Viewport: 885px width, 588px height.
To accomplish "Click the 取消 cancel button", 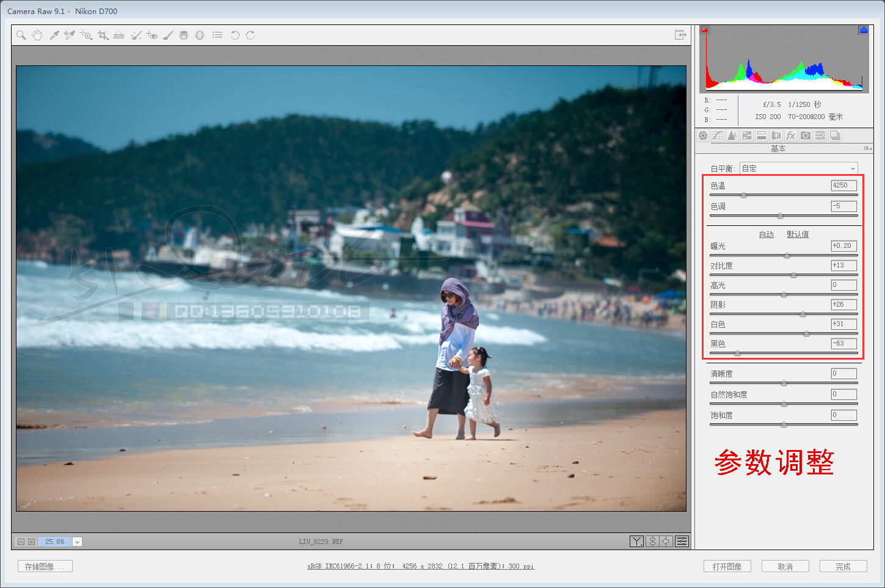I will 785,567.
